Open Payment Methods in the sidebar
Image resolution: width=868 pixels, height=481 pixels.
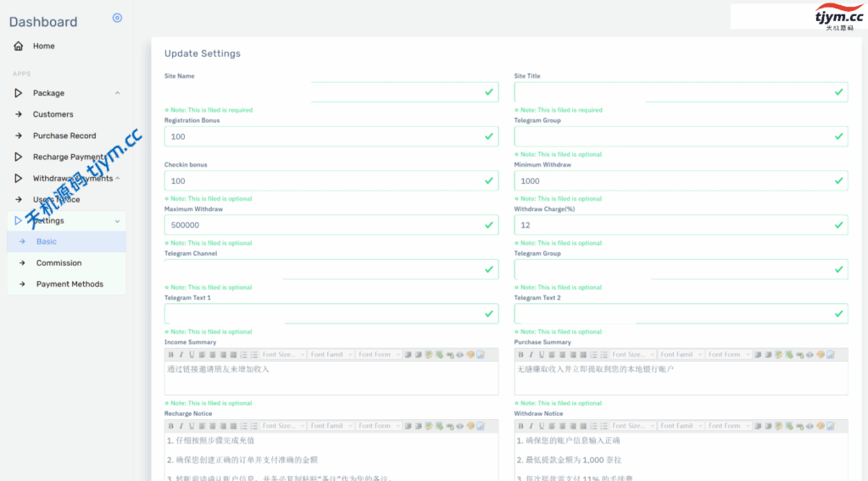(70, 285)
